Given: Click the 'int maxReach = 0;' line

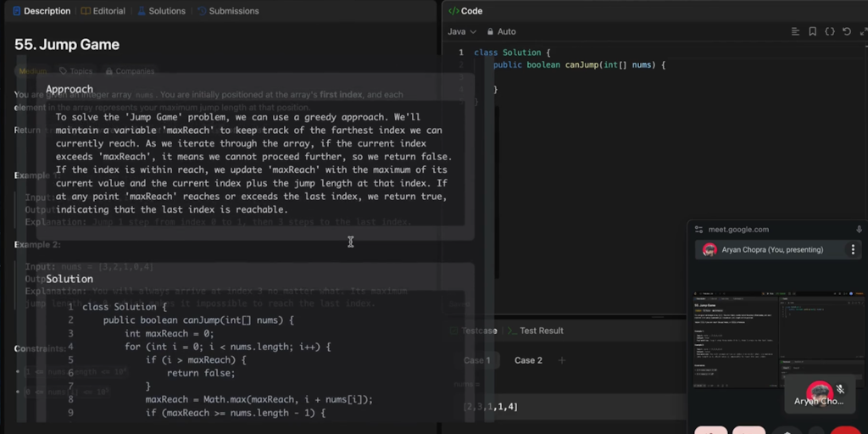Looking at the screenshot, I should coord(170,333).
